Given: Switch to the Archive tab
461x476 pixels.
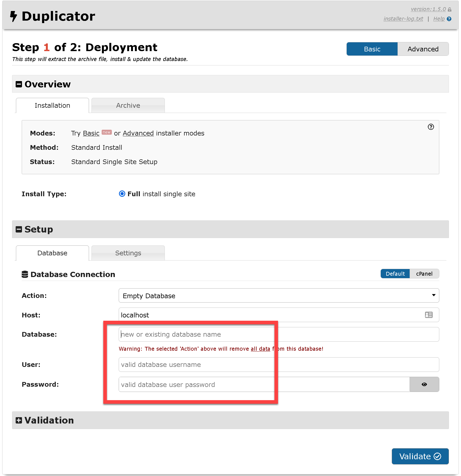Looking at the screenshot, I should tap(128, 106).
